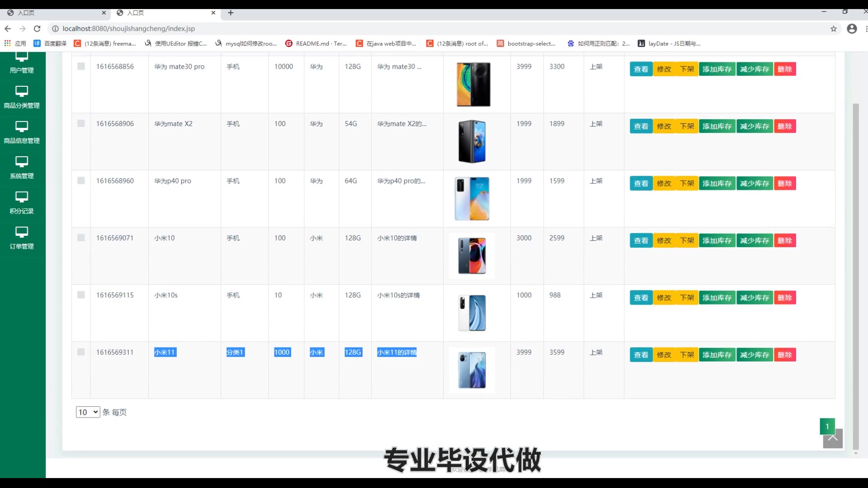Screen dimensions: 868x488
Task: Click 添加库存 for 小米10s
Action: click(x=717, y=298)
